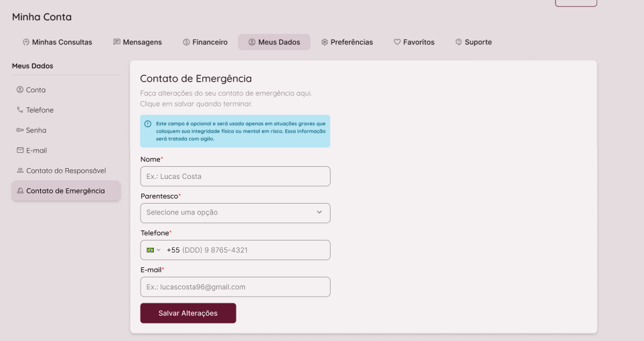644x341 pixels.
Task: Click the Suporte help icon
Action: 459,42
